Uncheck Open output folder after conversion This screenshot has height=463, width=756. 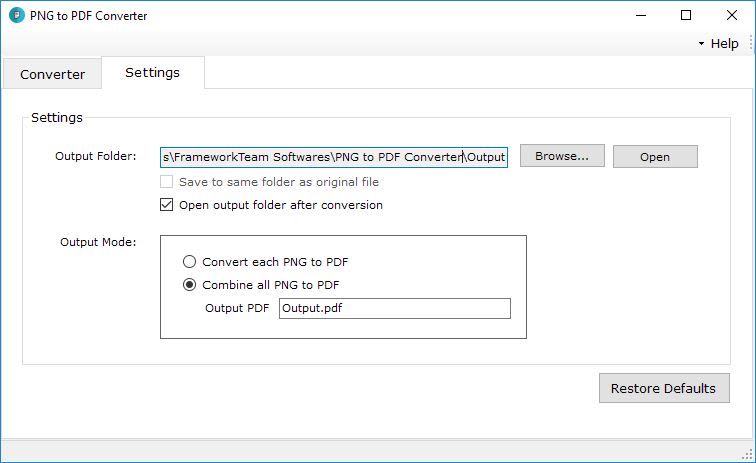166,205
